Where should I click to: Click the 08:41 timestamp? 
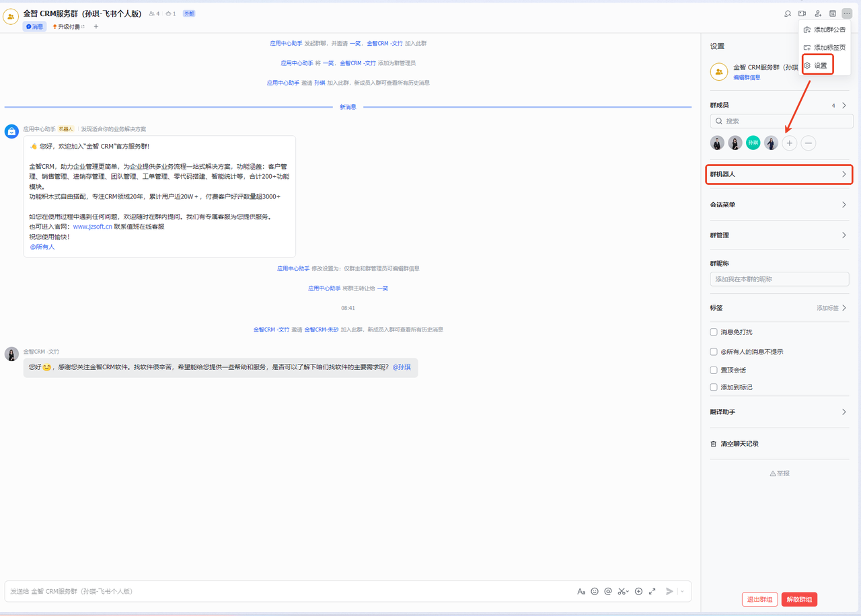tap(348, 308)
